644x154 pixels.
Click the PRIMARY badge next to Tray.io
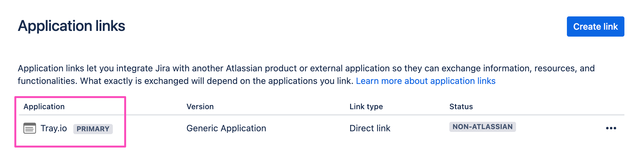93,129
